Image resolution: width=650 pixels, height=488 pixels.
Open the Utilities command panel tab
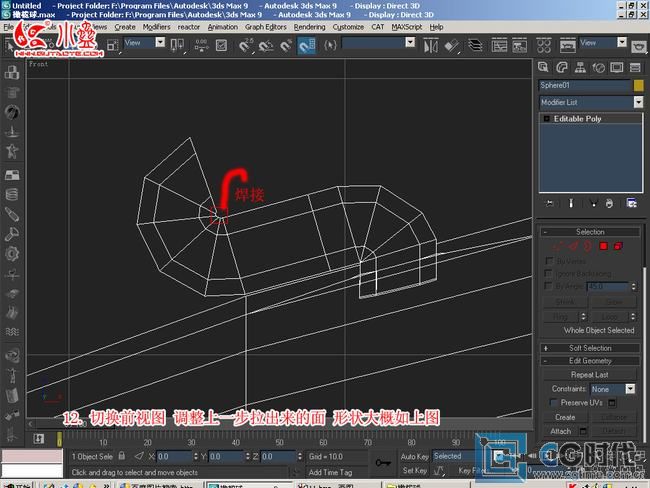click(x=635, y=67)
